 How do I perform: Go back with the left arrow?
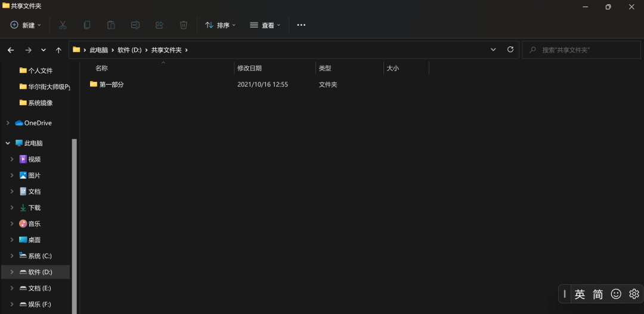tap(11, 50)
